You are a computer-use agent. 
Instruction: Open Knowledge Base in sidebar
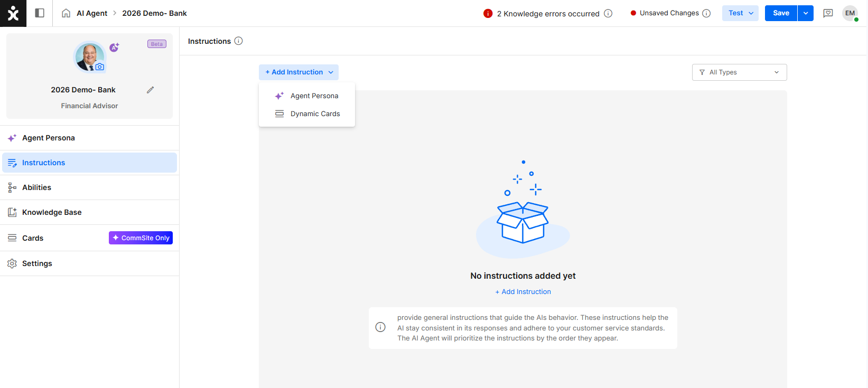pyautogui.click(x=90, y=212)
